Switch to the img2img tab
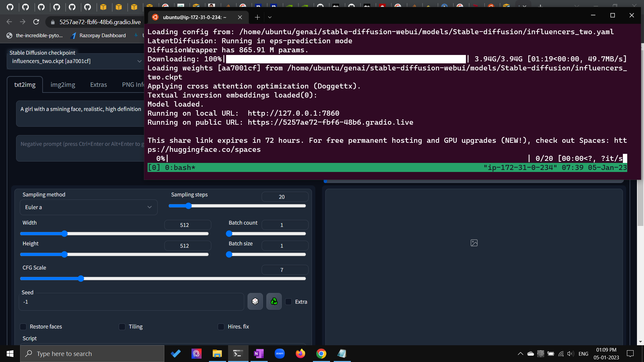The image size is (644, 362). coord(63,85)
